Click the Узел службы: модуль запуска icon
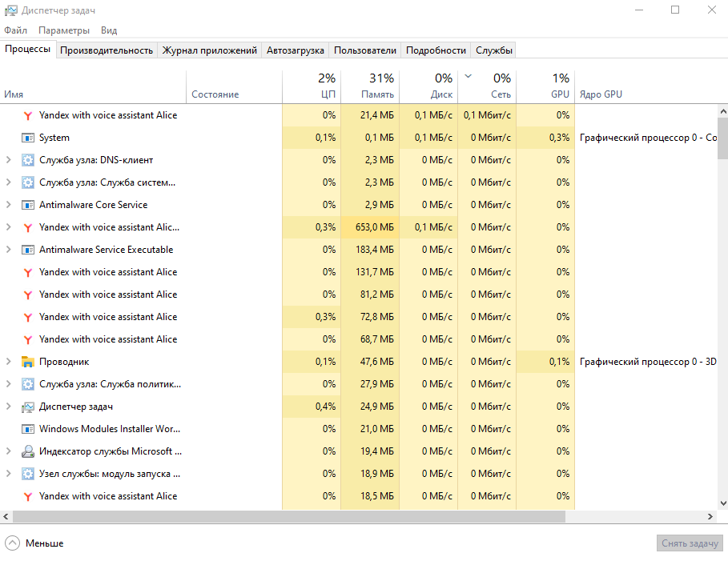The width and height of the screenshot is (728, 561). click(x=28, y=474)
